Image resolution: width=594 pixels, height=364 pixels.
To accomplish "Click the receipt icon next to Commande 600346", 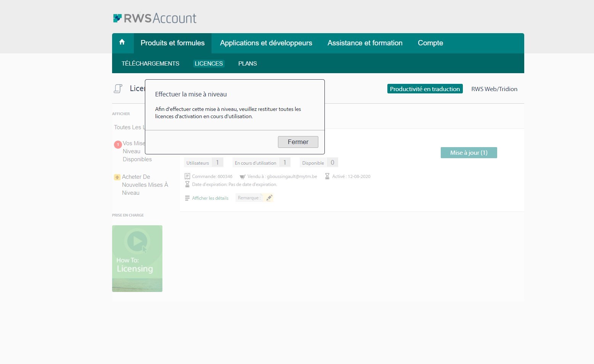I will coord(187,176).
